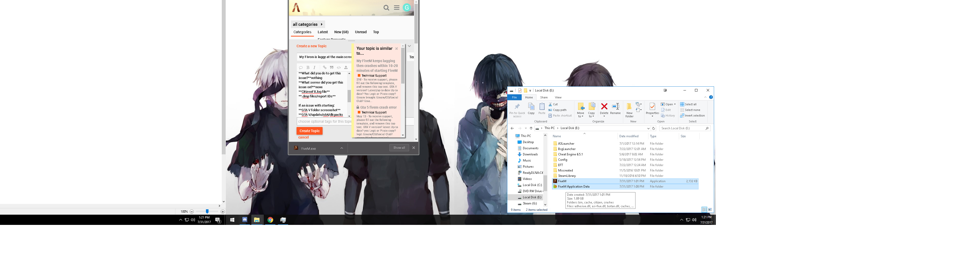Open Unread forum tab
This screenshot has width=980, height=276.
[361, 32]
